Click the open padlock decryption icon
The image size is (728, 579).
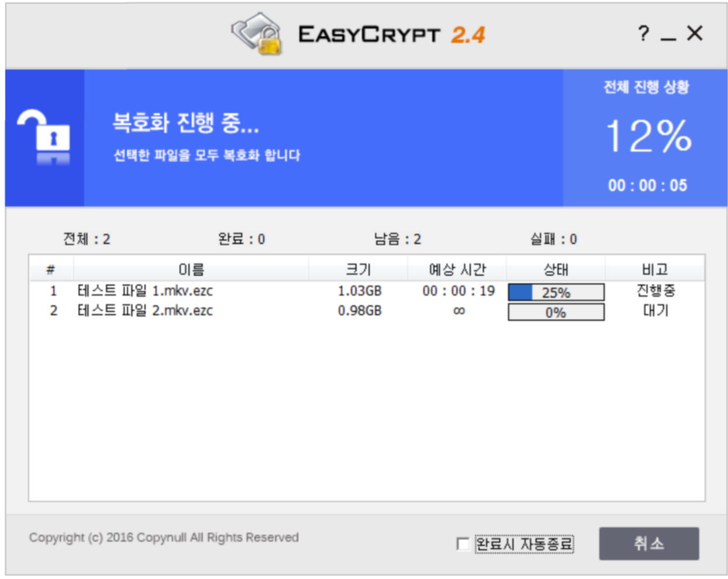tap(44, 137)
